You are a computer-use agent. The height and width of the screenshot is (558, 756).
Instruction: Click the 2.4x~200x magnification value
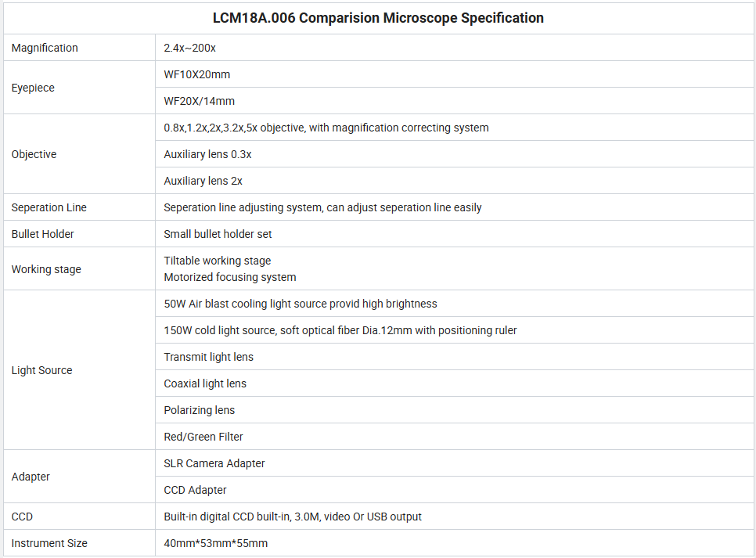(x=189, y=48)
